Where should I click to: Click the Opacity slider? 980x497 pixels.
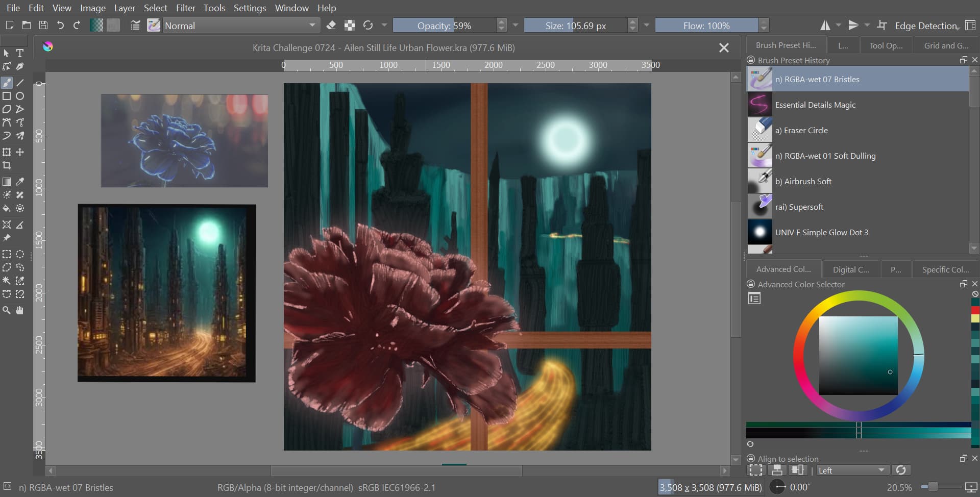pyautogui.click(x=444, y=26)
